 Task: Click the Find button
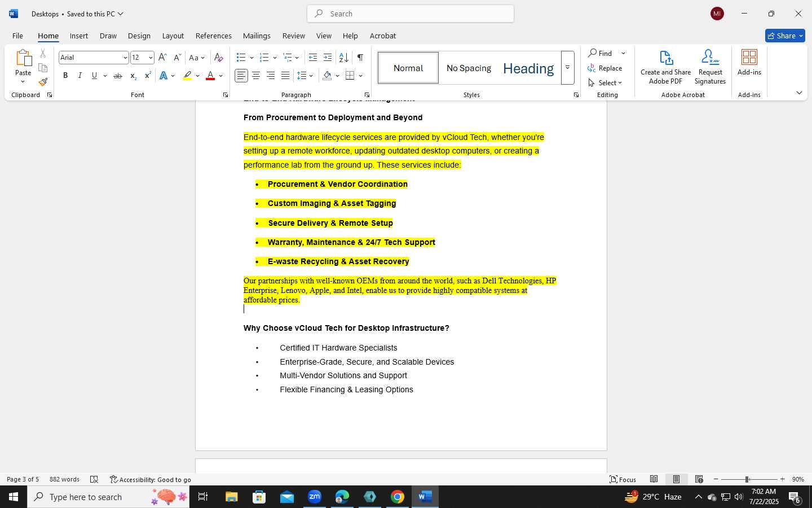point(601,53)
